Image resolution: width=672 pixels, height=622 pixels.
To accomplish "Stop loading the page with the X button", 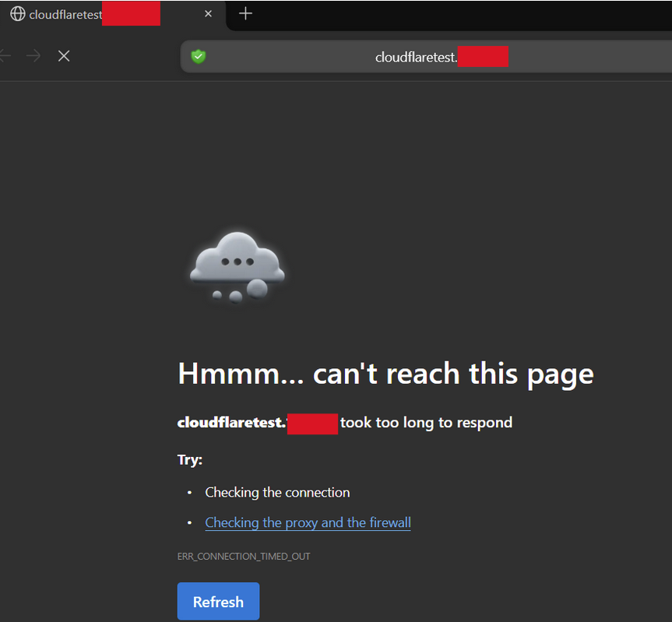I will tap(64, 56).
